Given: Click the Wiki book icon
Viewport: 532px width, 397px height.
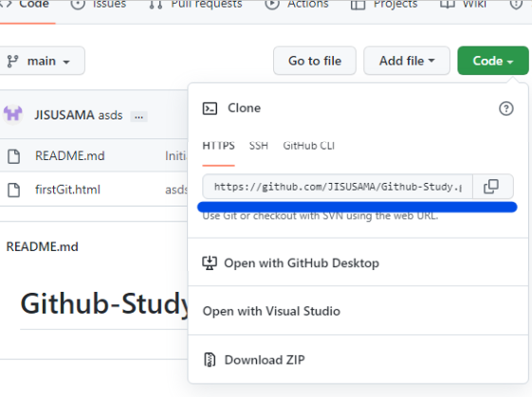Looking at the screenshot, I should (448, 4).
